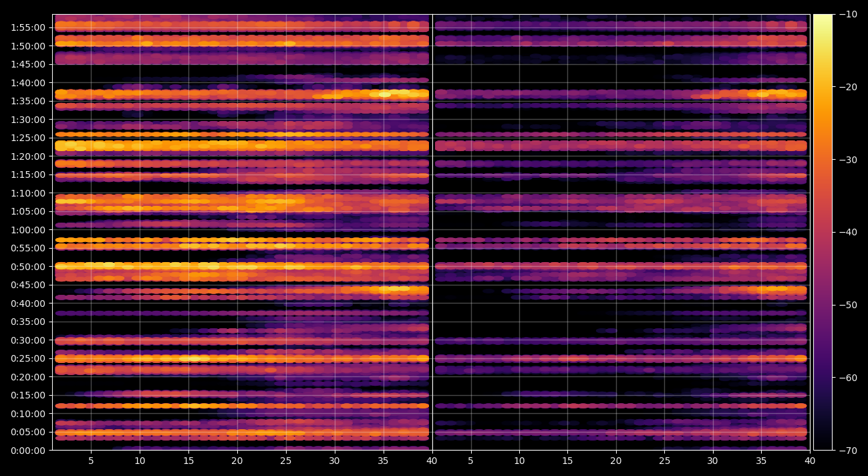Click the 0:30:00 y-axis tick label
Viewport: 868px width, 476px height.
click(x=28, y=340)
